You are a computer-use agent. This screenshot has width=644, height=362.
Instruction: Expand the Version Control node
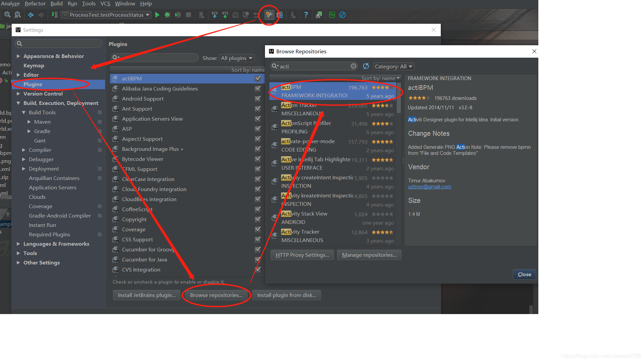coord(18,94)
